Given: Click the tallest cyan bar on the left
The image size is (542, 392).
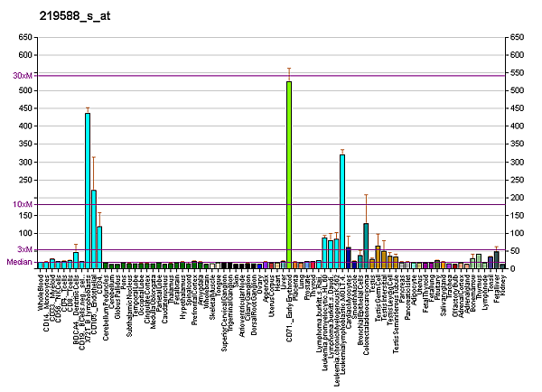Looking at the screenshot, I should pyautogui.click(x=88, y=191).
